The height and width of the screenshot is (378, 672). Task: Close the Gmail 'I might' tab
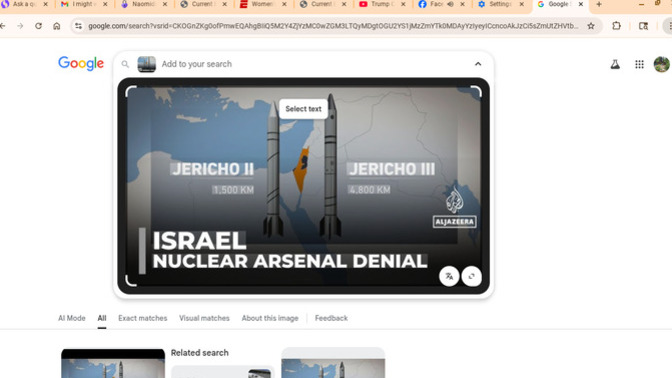105,4
